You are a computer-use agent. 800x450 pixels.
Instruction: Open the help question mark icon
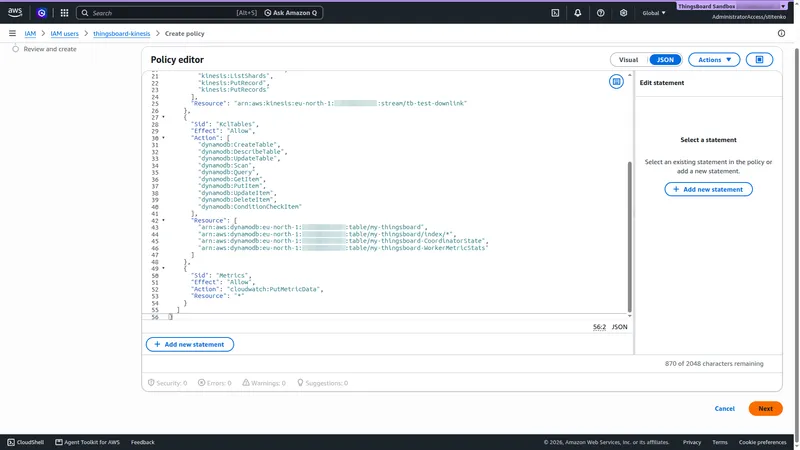point(601,13)
